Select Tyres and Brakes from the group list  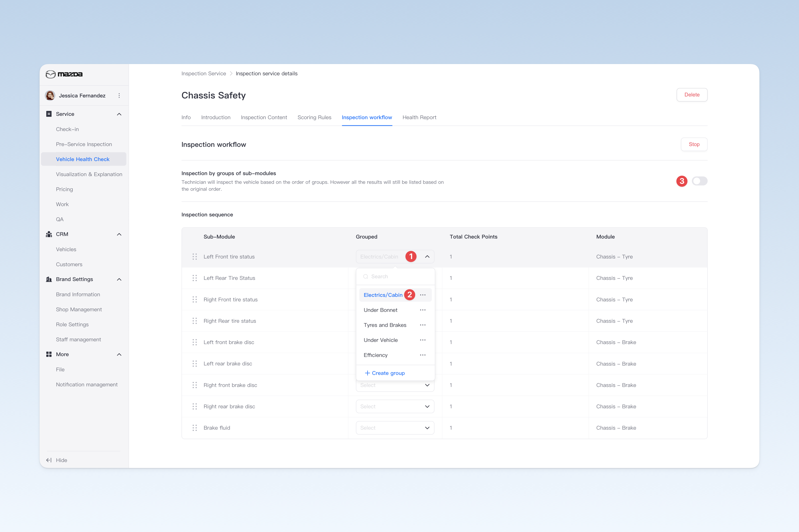385,325
